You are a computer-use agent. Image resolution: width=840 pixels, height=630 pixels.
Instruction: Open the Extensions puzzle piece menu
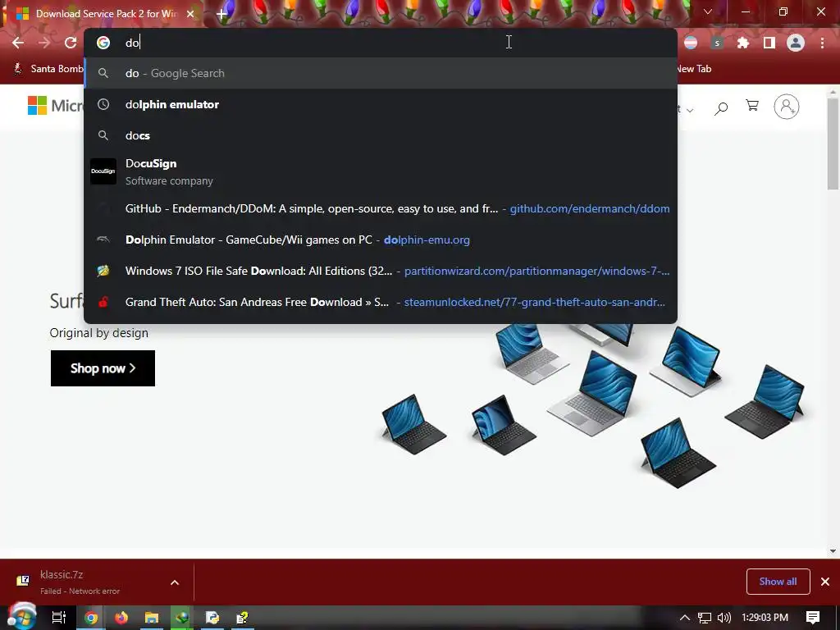[x=743, y=43]
